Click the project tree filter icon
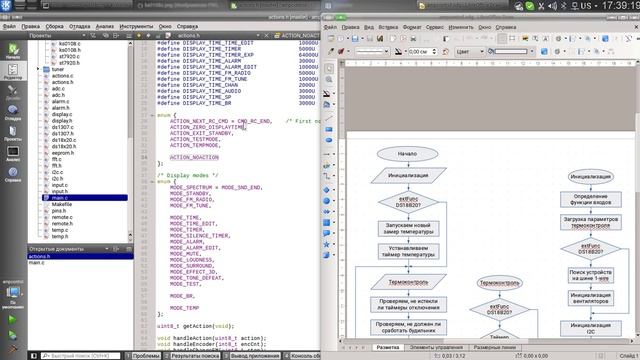This screenshot has width=640, height=360. [93, 36]
